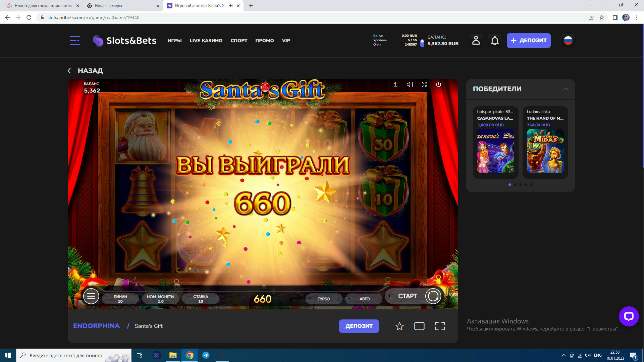This screenshot has width=644, height=362.
Task: Toggle the АВТО spin mode
Action: click(x=364, y=299)
